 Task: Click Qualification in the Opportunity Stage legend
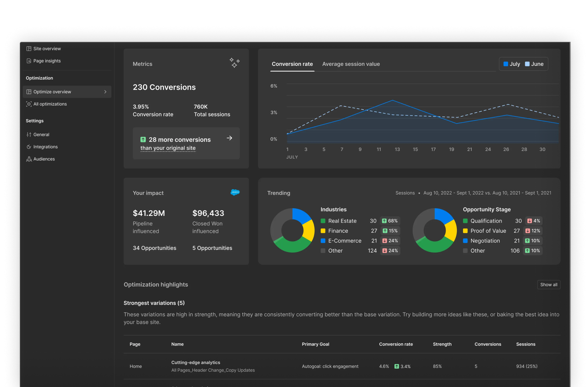coord(486,221)
